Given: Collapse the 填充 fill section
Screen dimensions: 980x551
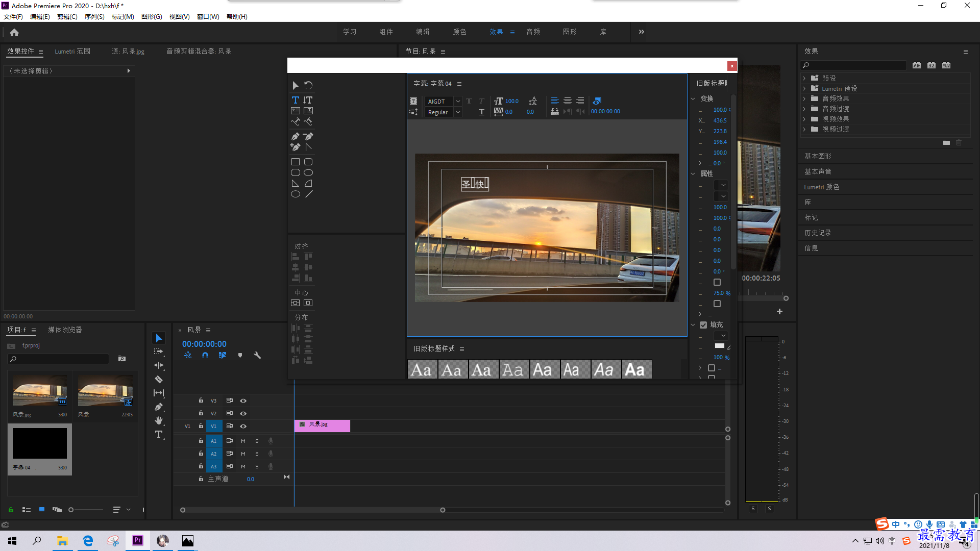Looking at the screenshot, I should coord(693,324).
